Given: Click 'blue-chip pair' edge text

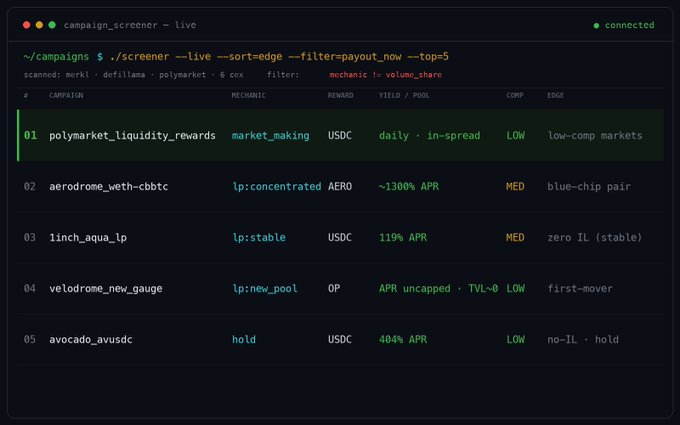Looking at the screenshot, I should tap(589, 186).
